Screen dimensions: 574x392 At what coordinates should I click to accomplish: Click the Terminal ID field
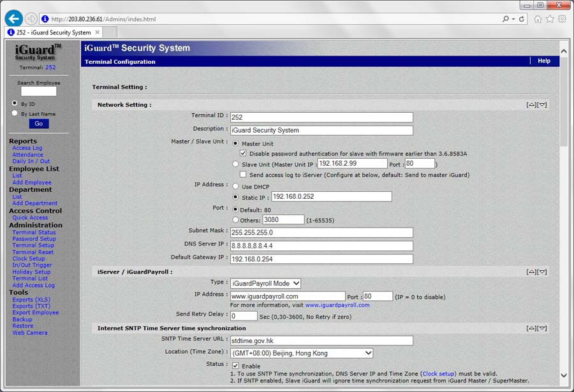321,117
